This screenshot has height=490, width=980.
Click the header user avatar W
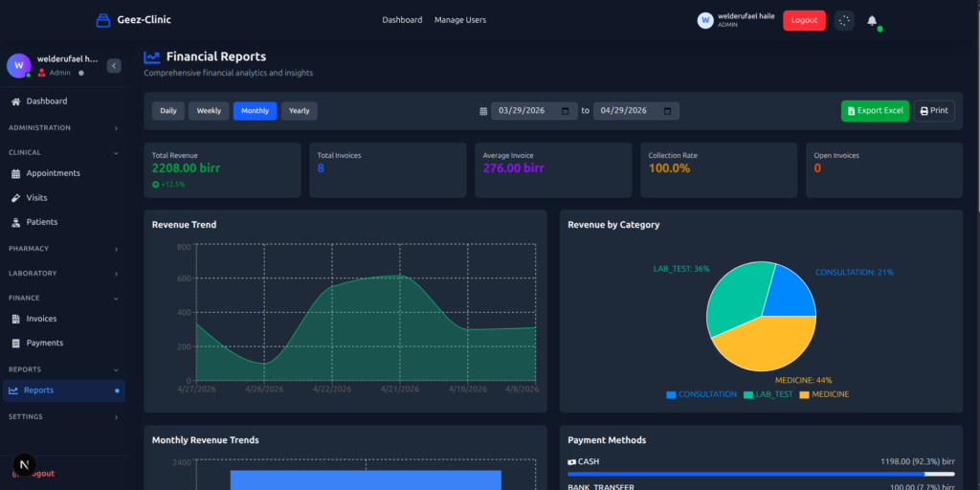[x=705, y=21]
